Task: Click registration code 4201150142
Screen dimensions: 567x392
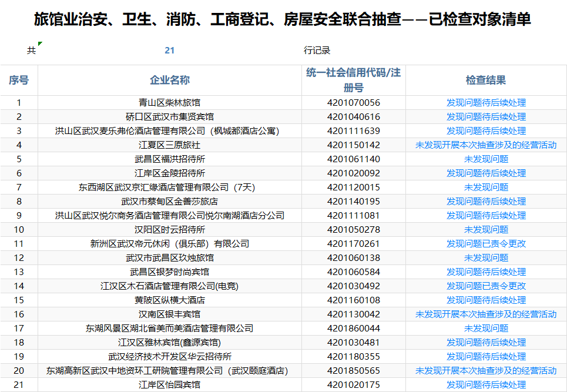Action: pyautogui.click(x=354, y=145)
